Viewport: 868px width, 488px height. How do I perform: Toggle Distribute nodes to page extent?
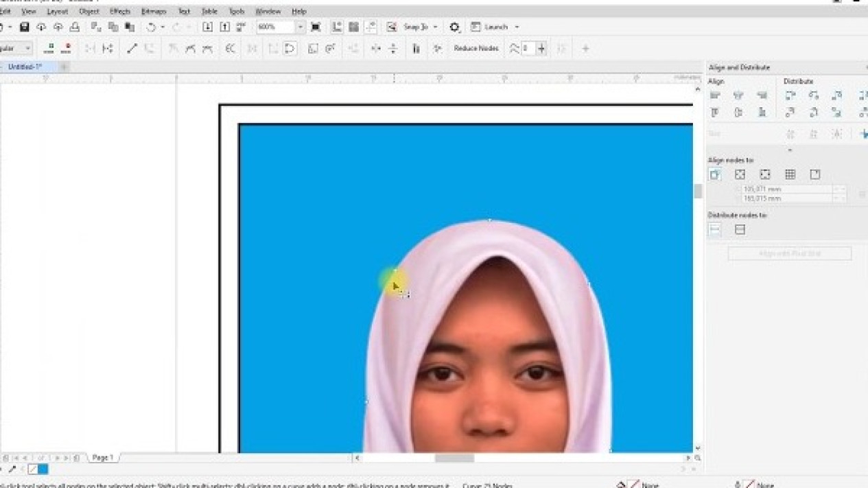[x=740, y=229]
